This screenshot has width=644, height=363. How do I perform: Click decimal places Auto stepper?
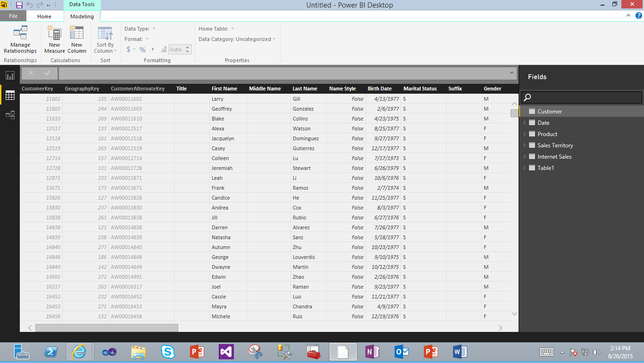tap(188, 49)
